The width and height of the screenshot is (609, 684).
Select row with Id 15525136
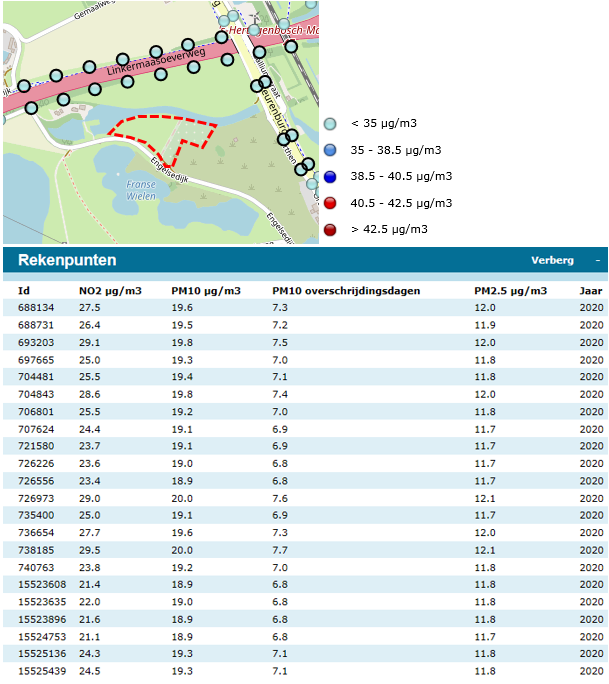(305, 653)
